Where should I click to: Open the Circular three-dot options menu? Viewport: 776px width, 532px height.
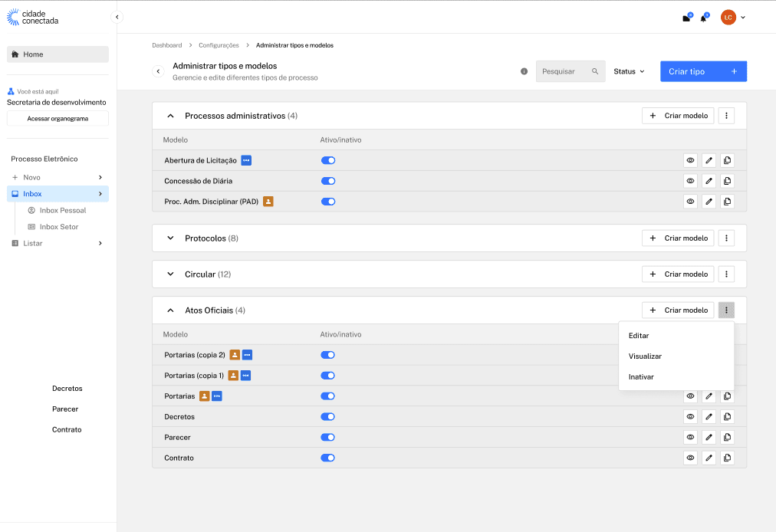(726, 274)
